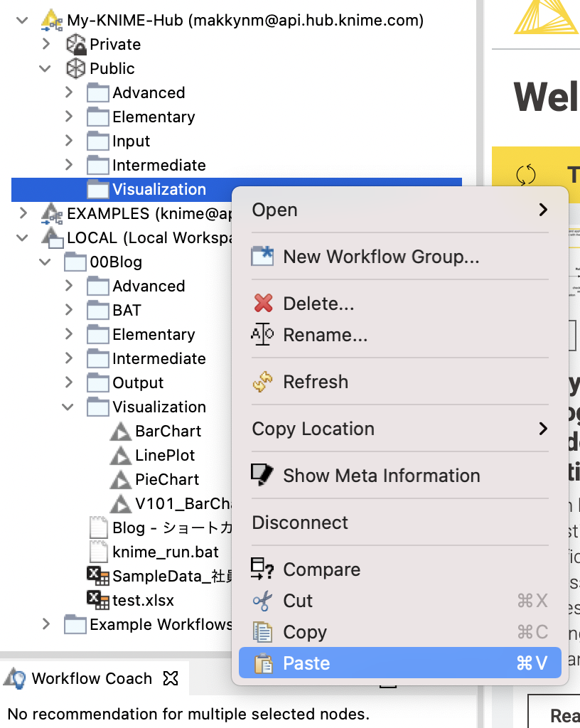580x728 pixels.
Task: Expand the Example Workflows folder
Action: point(45,624)
